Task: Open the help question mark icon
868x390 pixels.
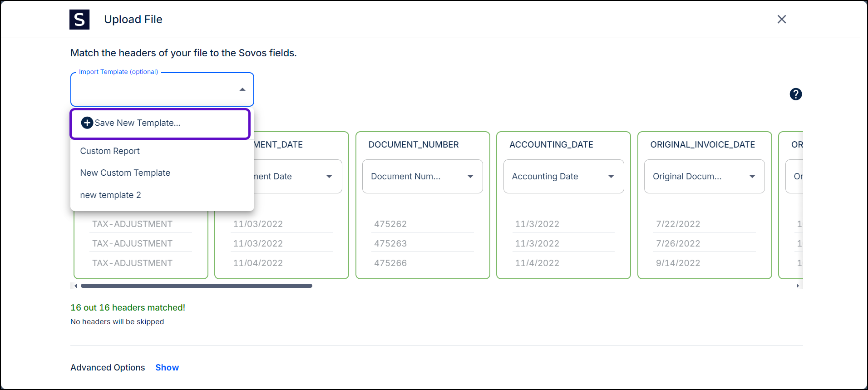Action: (x=795, y=94)
